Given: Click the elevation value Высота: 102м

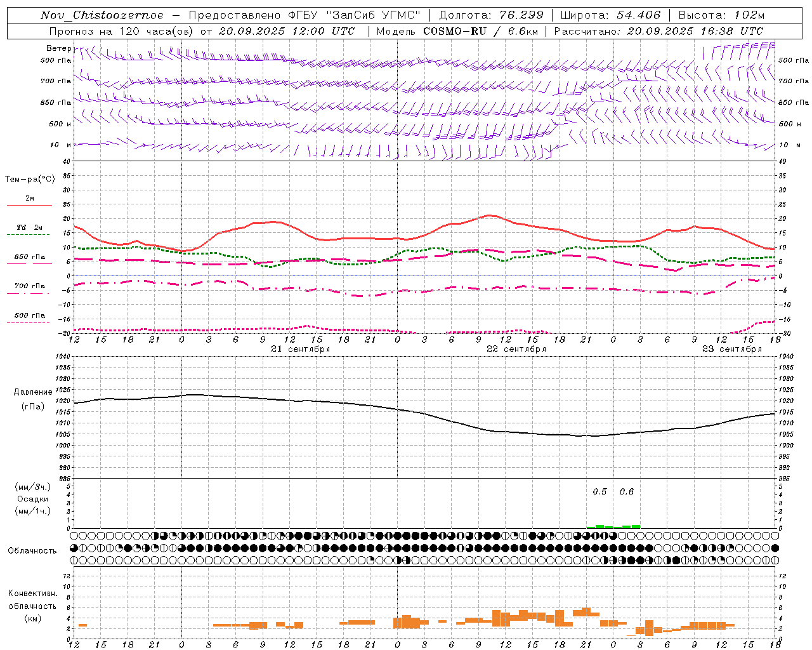Looking at the screenshot, I should [x=721, y=15].
